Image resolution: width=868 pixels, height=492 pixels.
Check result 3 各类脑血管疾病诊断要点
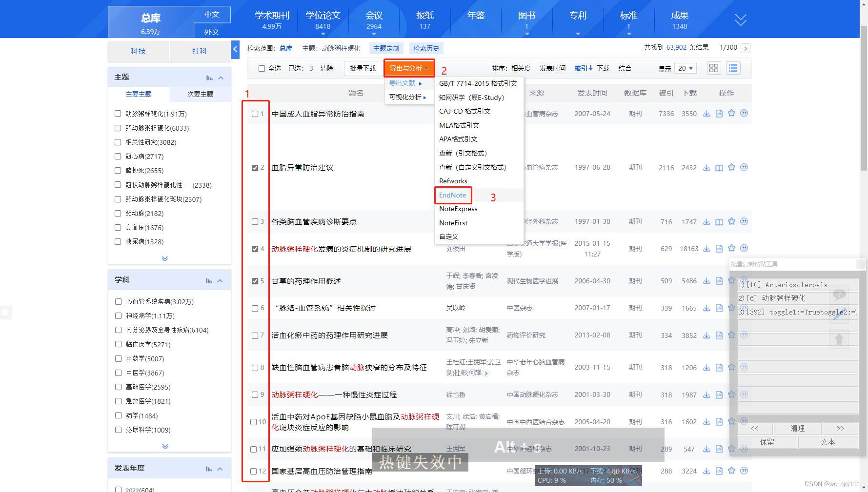pyautogui.click(x=255, y=222)
